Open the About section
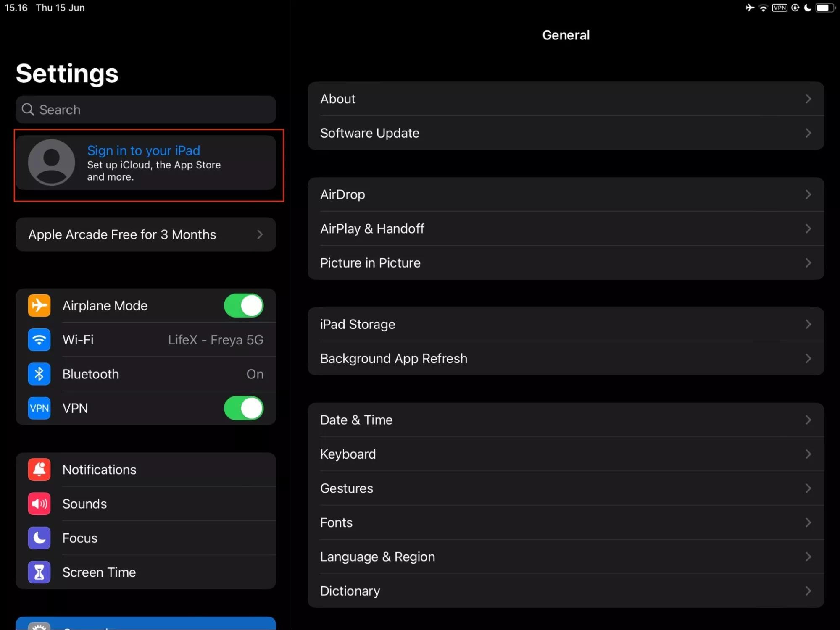 (x=566, y=99)
